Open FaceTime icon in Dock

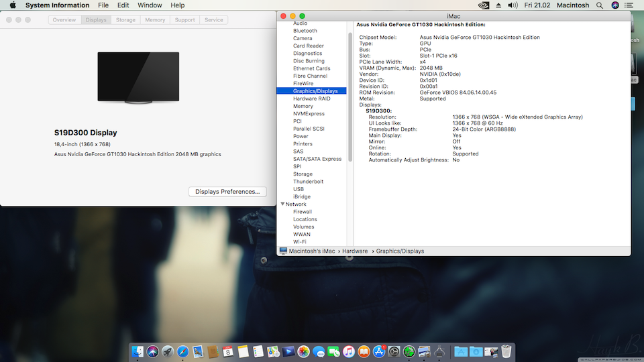[x=333, y=352]
